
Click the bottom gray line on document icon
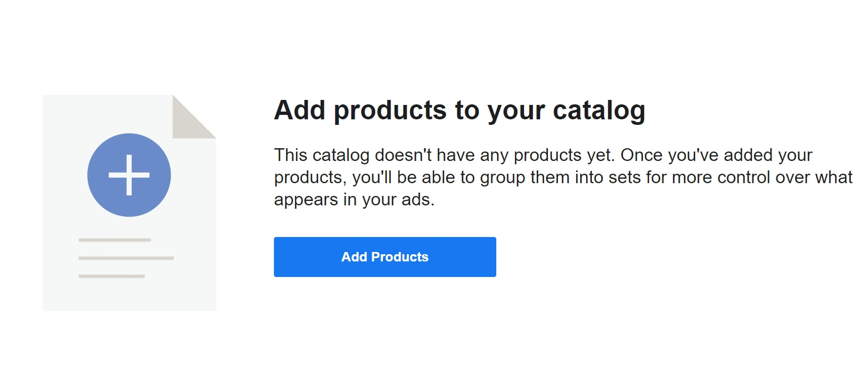[111, 276]
